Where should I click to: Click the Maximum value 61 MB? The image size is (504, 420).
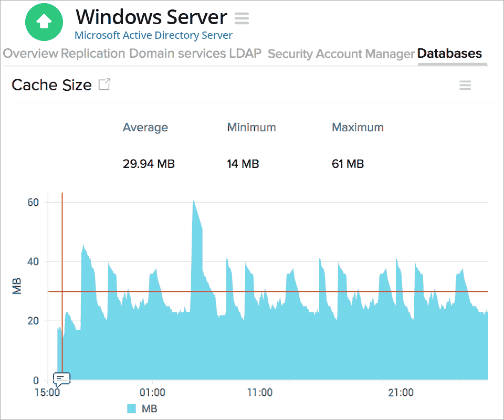(x=348, y=163)
